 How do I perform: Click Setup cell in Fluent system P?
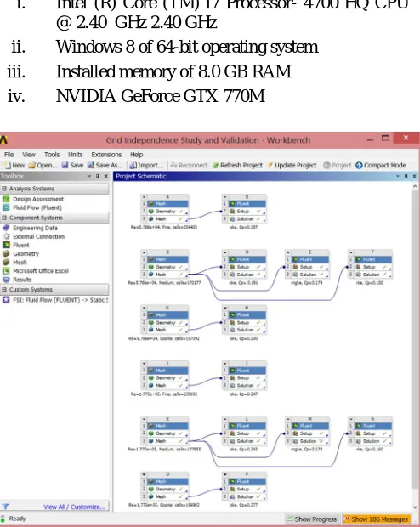pos(247,489)
